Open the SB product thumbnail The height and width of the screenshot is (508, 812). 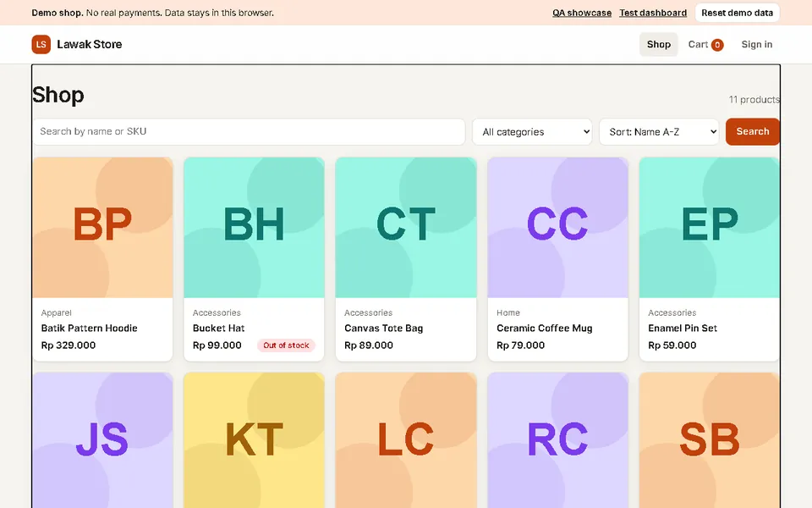coord(709,440)
